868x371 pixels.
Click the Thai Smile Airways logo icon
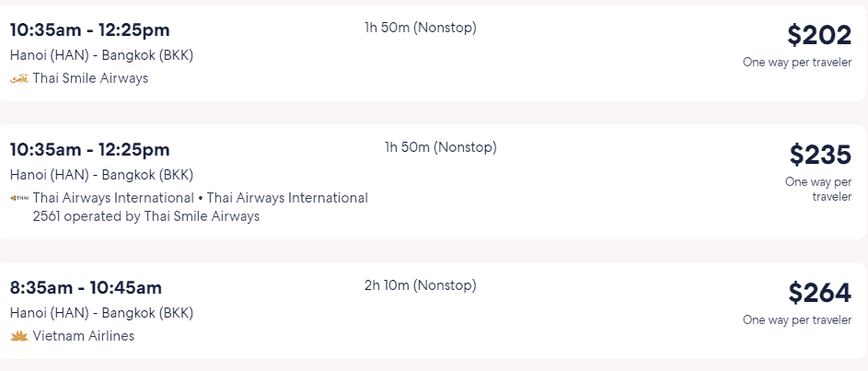coord(18,78)
